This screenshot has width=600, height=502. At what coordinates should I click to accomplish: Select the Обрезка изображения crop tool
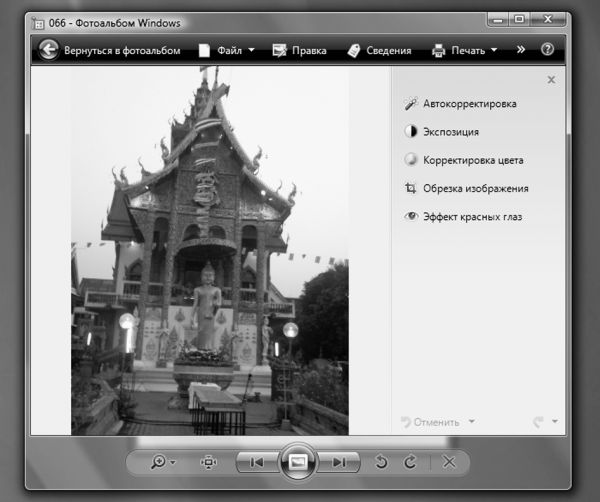pos(475,188)
